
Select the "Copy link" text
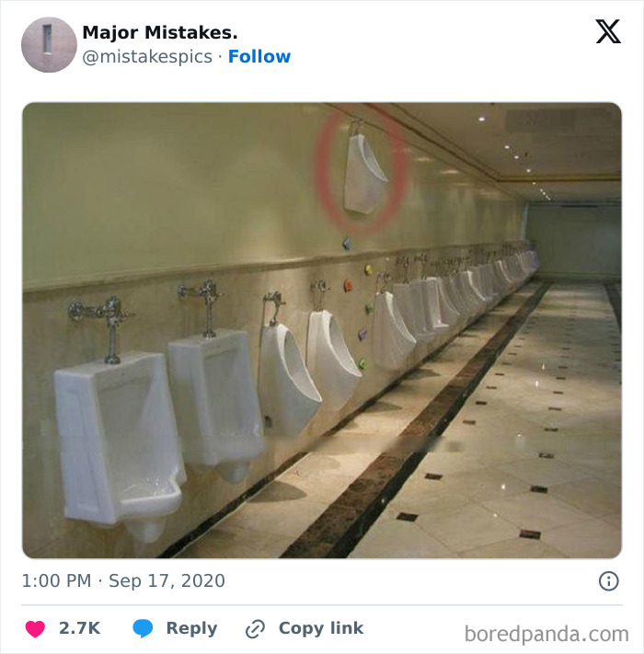coord(321,628)
